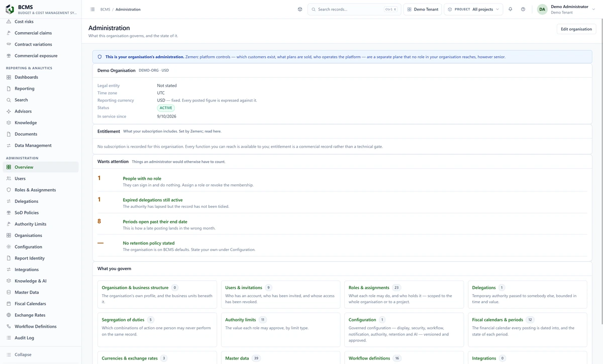Click the Knowledge layers icon

tap(9, 123)
